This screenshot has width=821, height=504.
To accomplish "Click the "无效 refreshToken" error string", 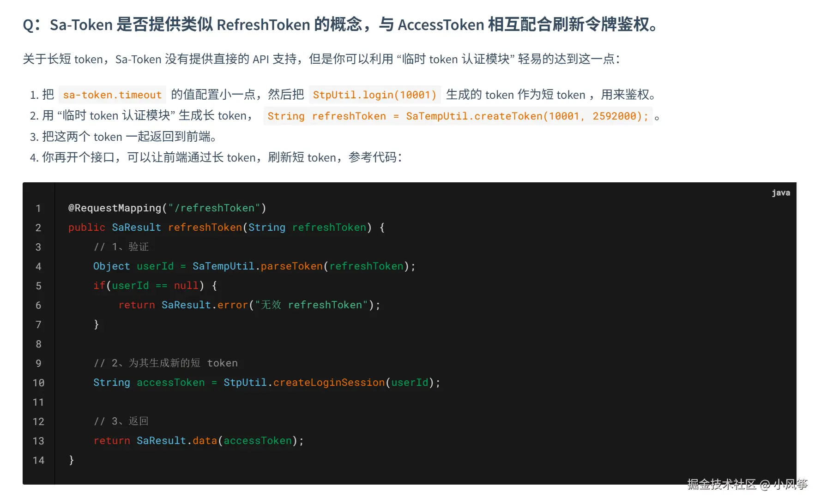I will 311,305.
